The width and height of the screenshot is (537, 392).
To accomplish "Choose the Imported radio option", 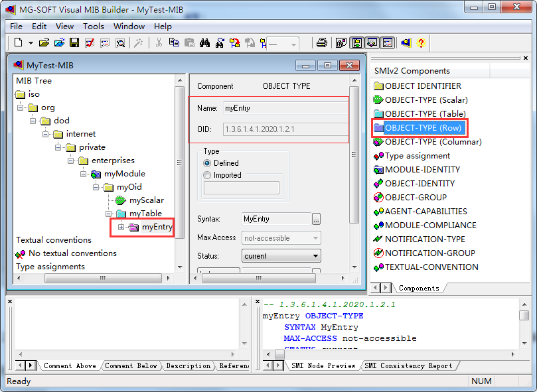I will 208,175.
